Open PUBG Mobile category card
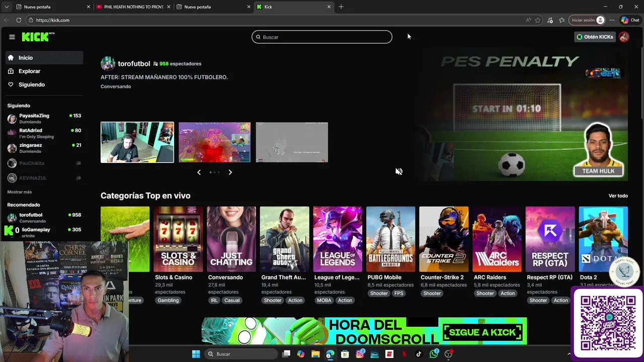Screen dimensions: 644x362 click(391, 239)
